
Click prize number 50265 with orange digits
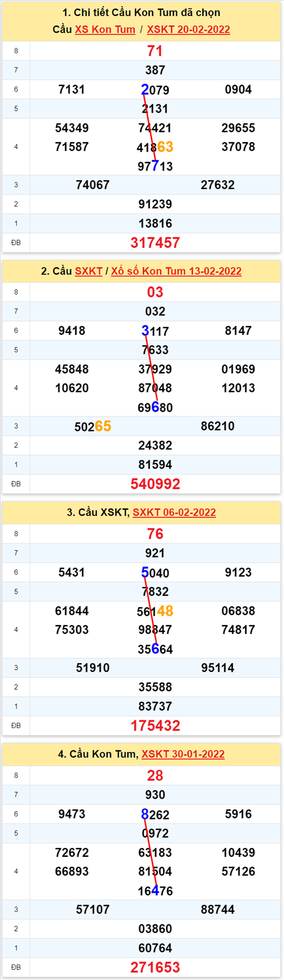coord(93,426)
